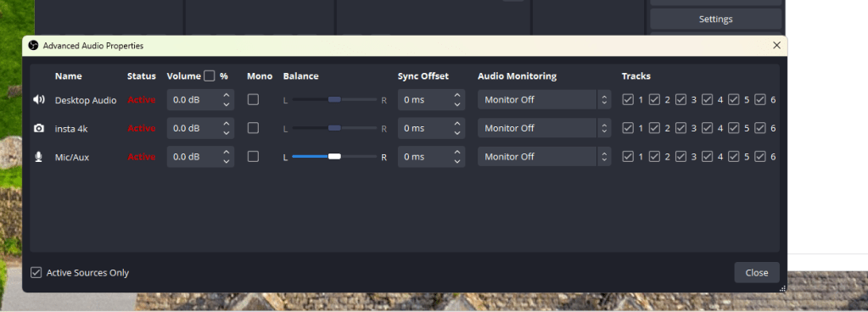This screenshot has height=312, width=868.
Task: Open Audio Monitoring dropdown for Desktop Audio
Action: 544,99
